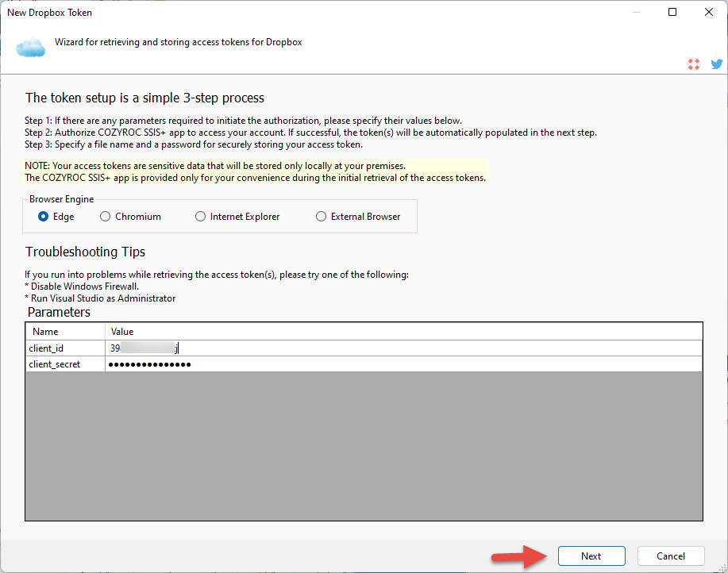Click the Browser Engine group label
Image resolution: width=728 pixels, height=573 pixels.
(61, 199)
